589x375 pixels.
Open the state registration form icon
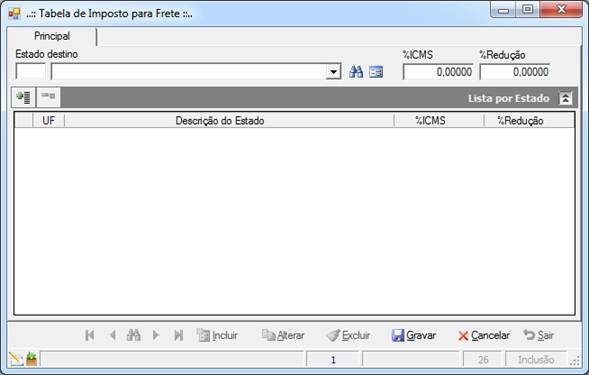coord(376,72)
